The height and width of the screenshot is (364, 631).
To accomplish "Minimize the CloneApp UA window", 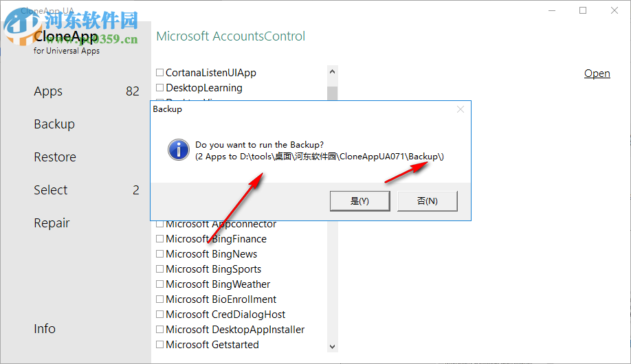I will pos(552,10).
